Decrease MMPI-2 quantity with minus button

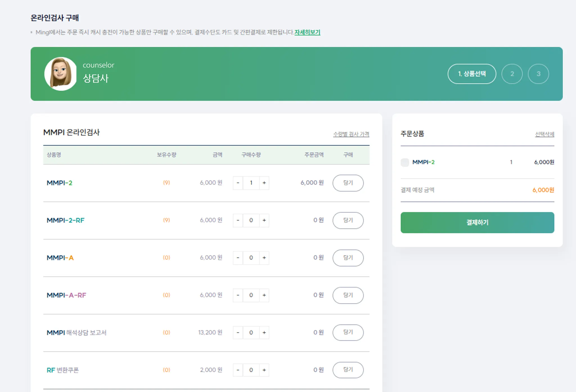pyautogui.click(x=238, y=183)
